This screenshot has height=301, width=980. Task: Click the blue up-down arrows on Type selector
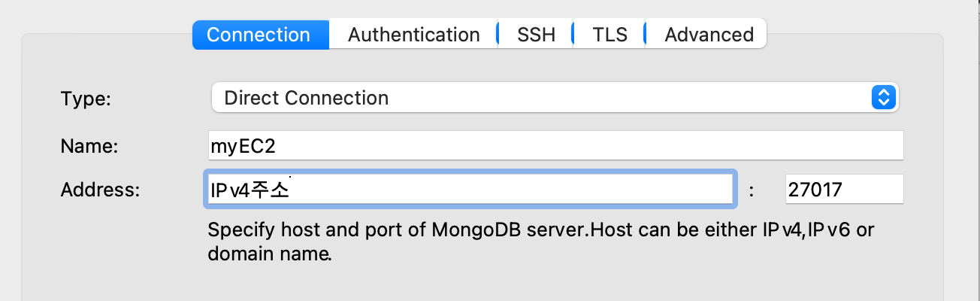pos(884,98)
